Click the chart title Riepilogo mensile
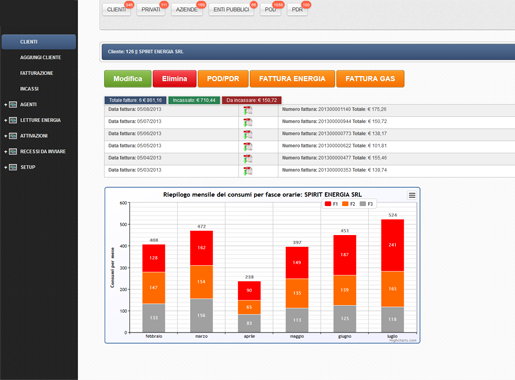 click(262, 195)
